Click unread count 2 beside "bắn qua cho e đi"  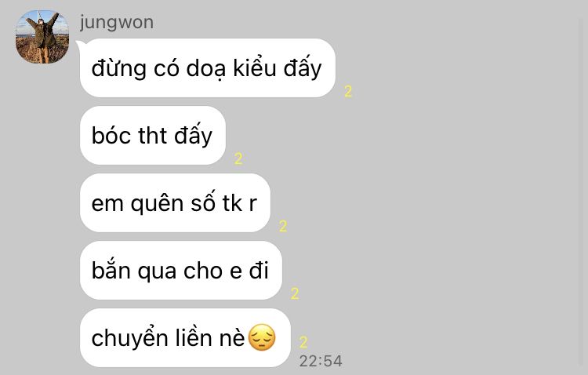[295, 293]
